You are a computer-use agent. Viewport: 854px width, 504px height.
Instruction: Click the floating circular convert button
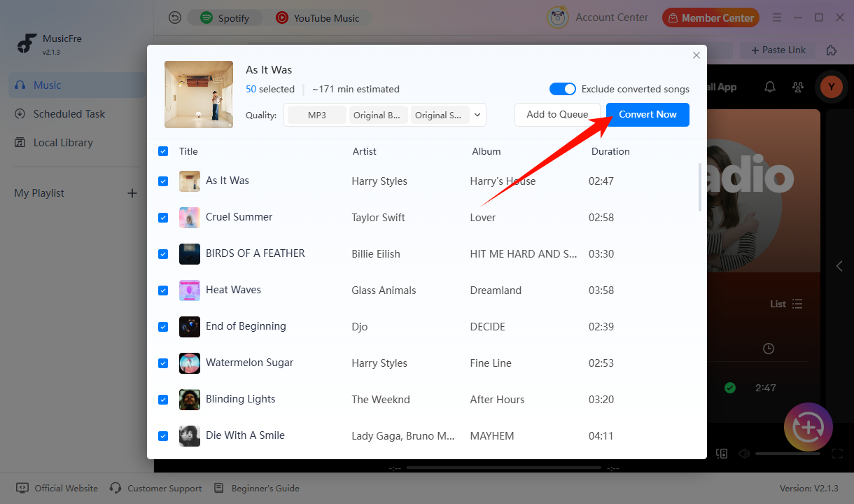click(808, 427)
